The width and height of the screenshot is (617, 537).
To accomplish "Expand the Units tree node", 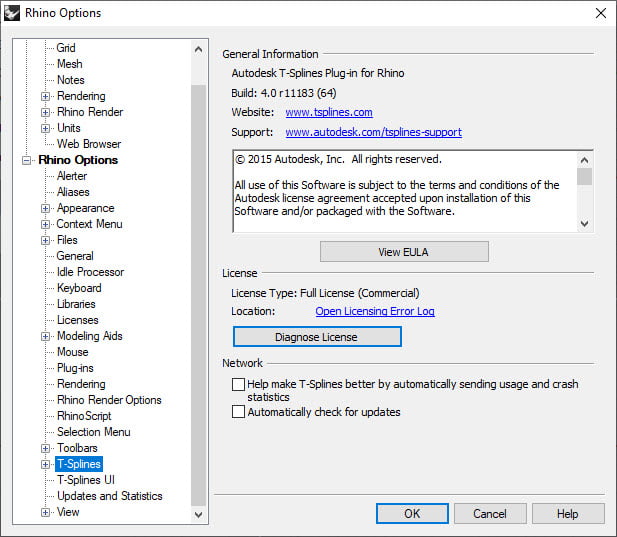I will pyautogui.click(x=46, y=128).
